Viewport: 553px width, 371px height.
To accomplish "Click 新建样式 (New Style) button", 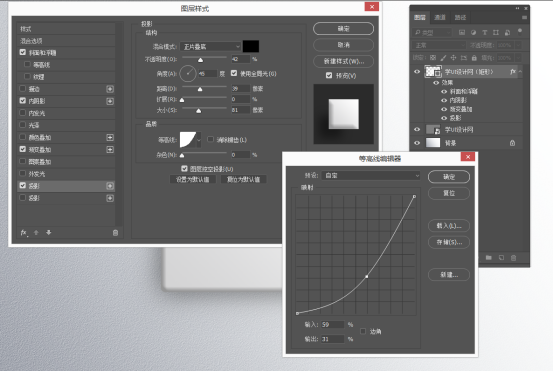I will (344, 61).
